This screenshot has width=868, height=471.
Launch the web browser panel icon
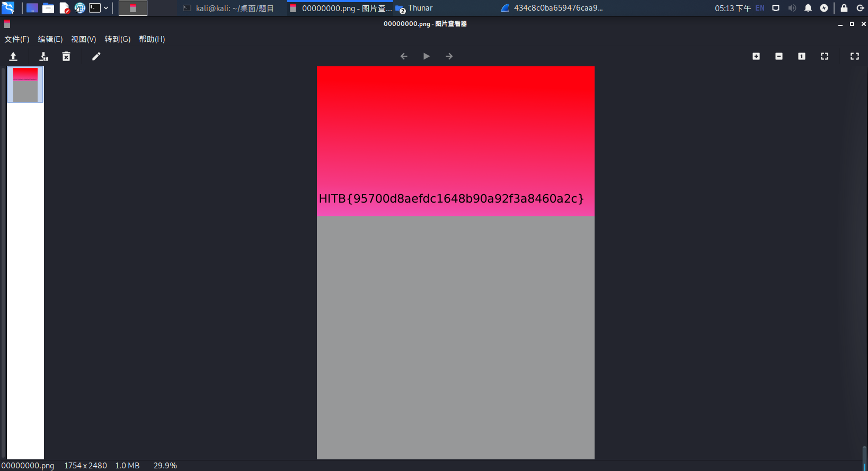(x=80, y=8)
